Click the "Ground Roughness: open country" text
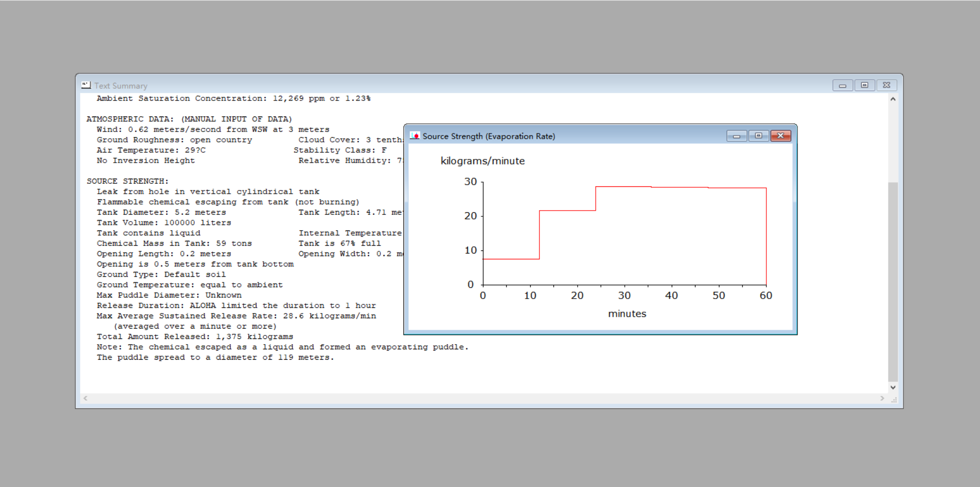Image resolution: width=980 pixels, height=487 pixels. [174, 140]
